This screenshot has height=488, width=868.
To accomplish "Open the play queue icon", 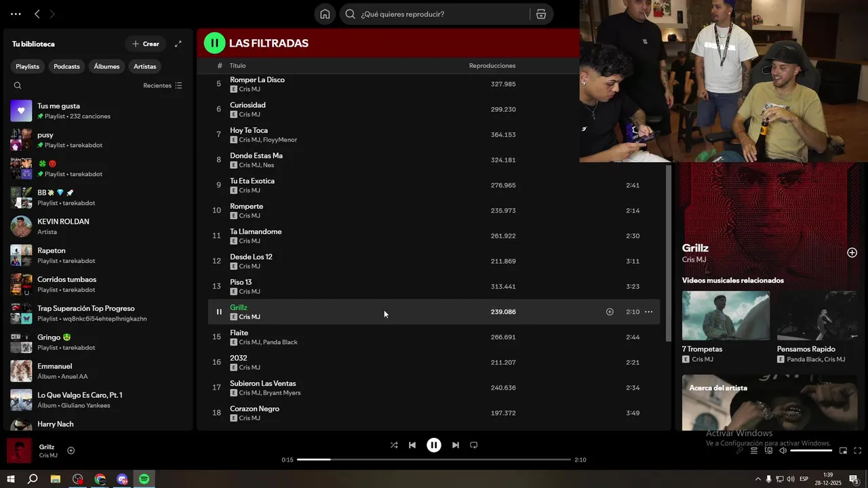I will point(753,451).
